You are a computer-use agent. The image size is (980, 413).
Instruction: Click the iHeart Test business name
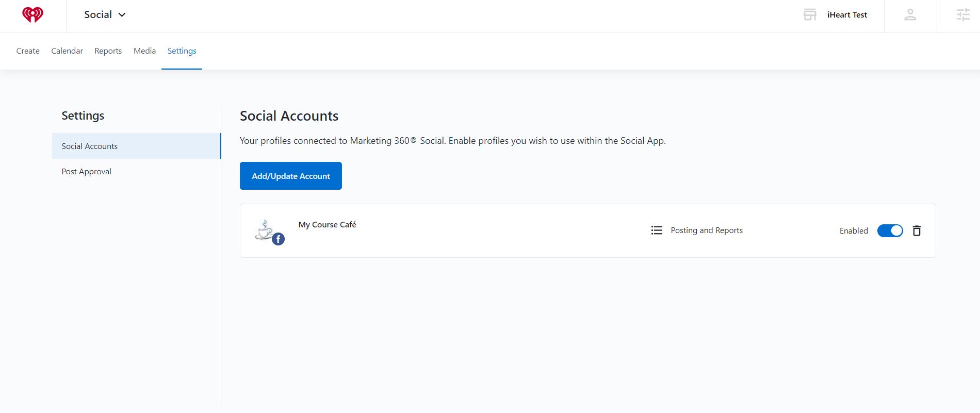pyautogui.click(x=847, y=15)
